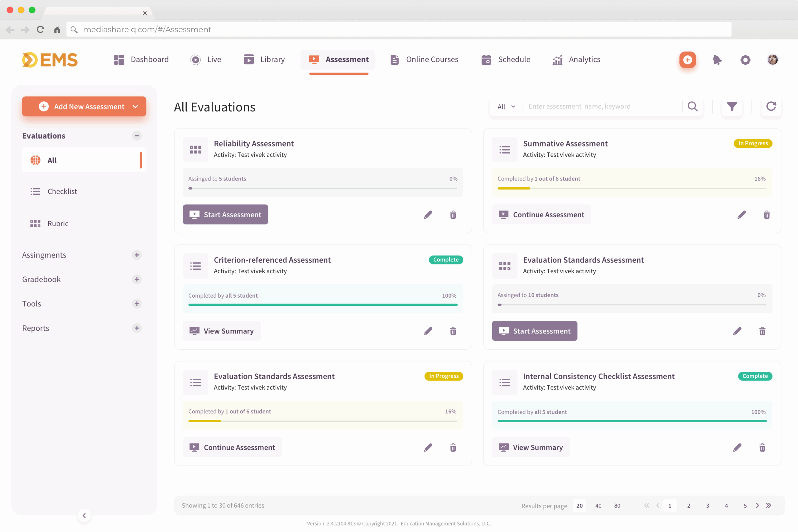Click Start Assessment for Reliability Assessment
The width and height of the screenshot is (798, 532).
tap(225, 215)
